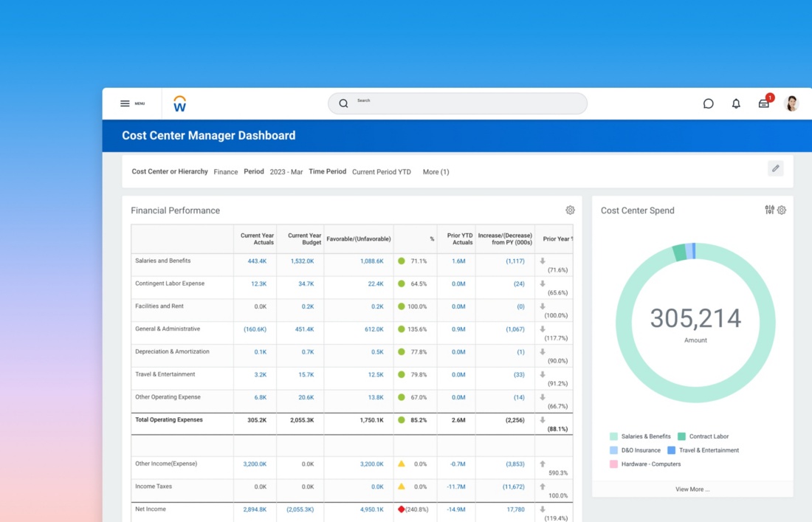Click the search field
Screen dimensions: 812x522
click(x=458, y=103)
